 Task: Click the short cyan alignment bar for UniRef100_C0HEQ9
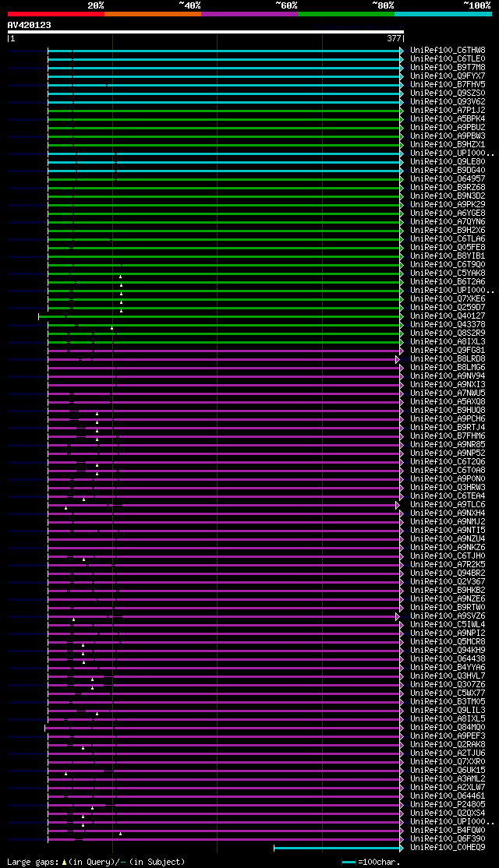339,848
